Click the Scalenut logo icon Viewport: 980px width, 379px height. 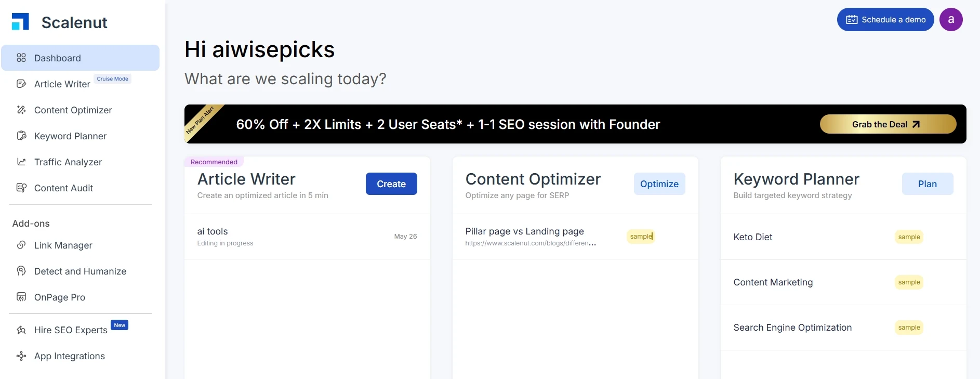coord(20,22)
